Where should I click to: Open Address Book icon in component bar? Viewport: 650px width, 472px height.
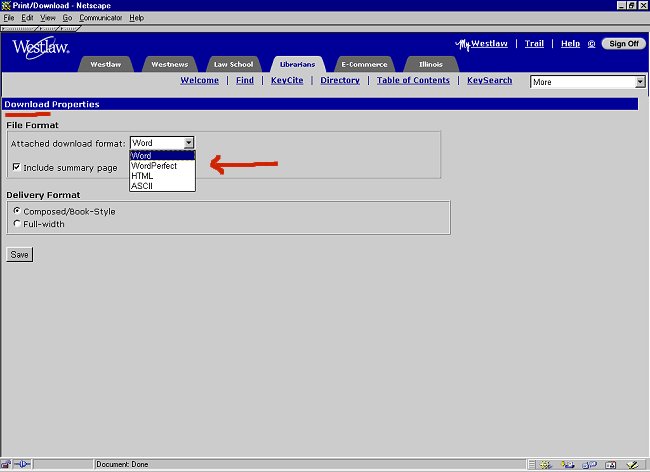(x=611, y=465)
